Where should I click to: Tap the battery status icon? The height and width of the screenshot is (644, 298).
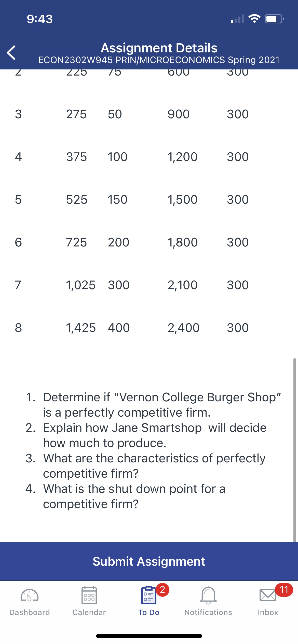click(x=274, y=19)
